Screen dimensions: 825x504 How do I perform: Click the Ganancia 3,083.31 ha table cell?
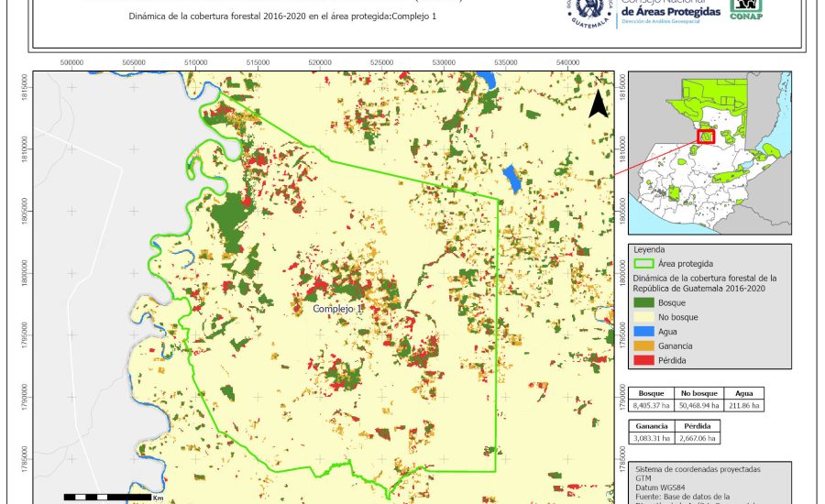click(651, 439)
